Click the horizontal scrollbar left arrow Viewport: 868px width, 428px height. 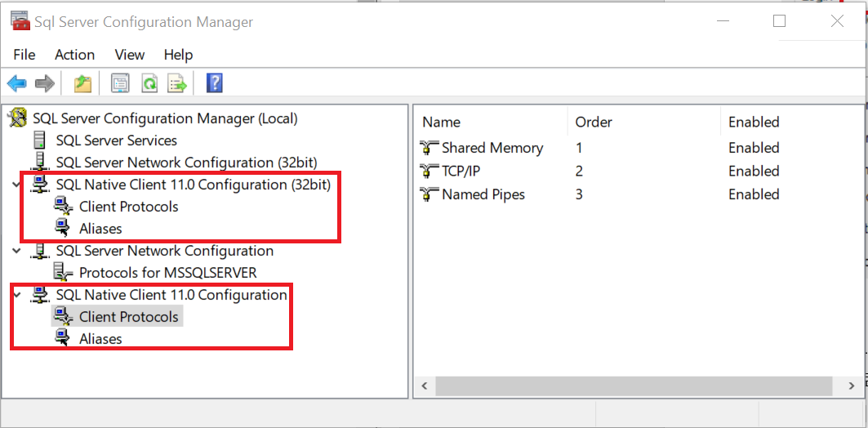425,386
